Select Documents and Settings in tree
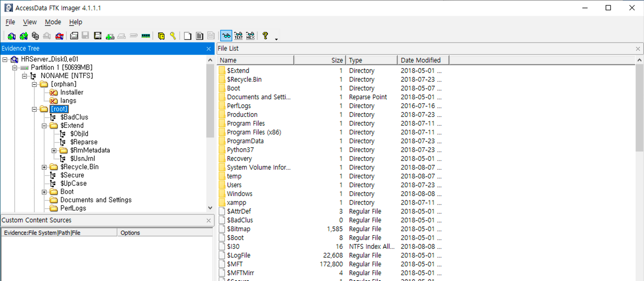The width and height of the screenshot is (644, 281). [x=96, y=200]
